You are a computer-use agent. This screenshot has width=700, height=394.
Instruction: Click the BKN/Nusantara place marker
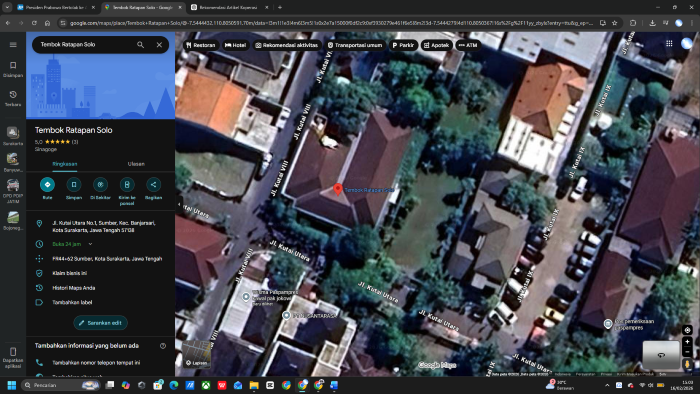coord(287,315)
